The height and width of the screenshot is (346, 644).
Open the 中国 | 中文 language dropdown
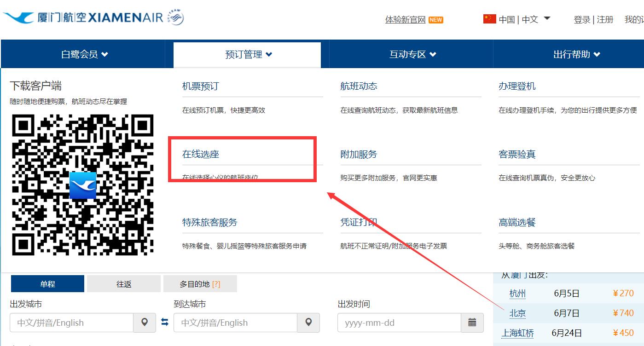(524, 19)
